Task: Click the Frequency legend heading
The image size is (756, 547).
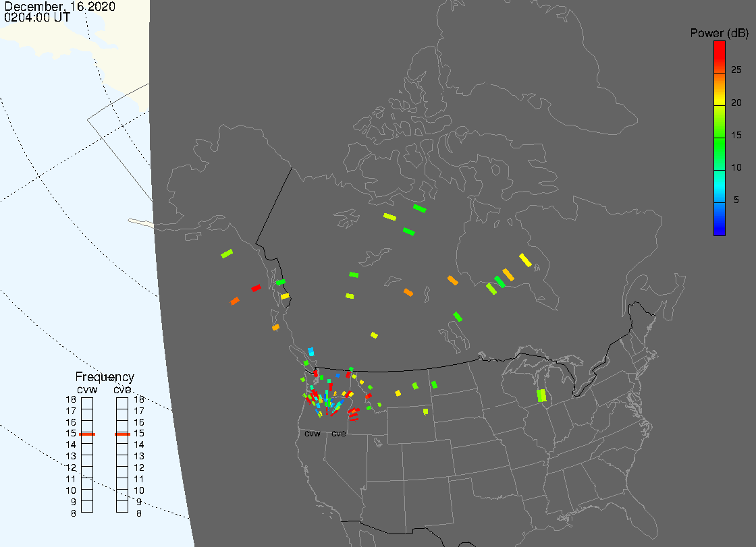Action: point(105,377)
